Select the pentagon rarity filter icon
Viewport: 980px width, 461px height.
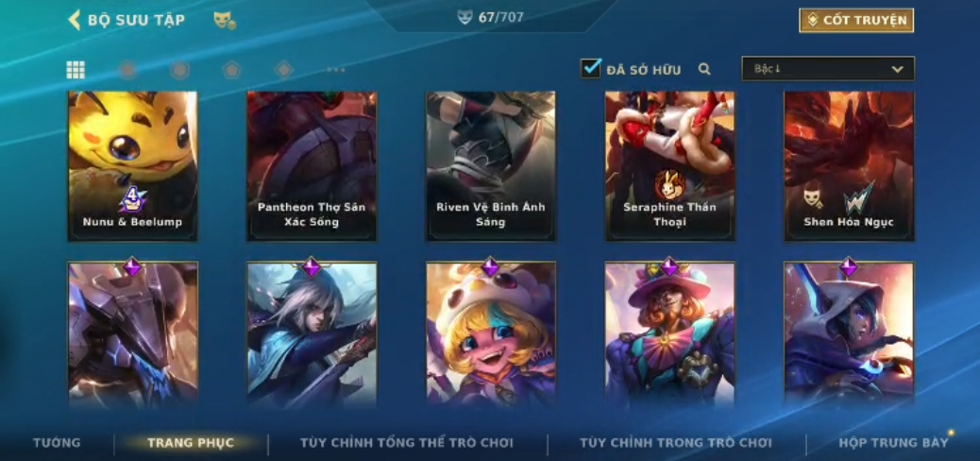(232, 69)
